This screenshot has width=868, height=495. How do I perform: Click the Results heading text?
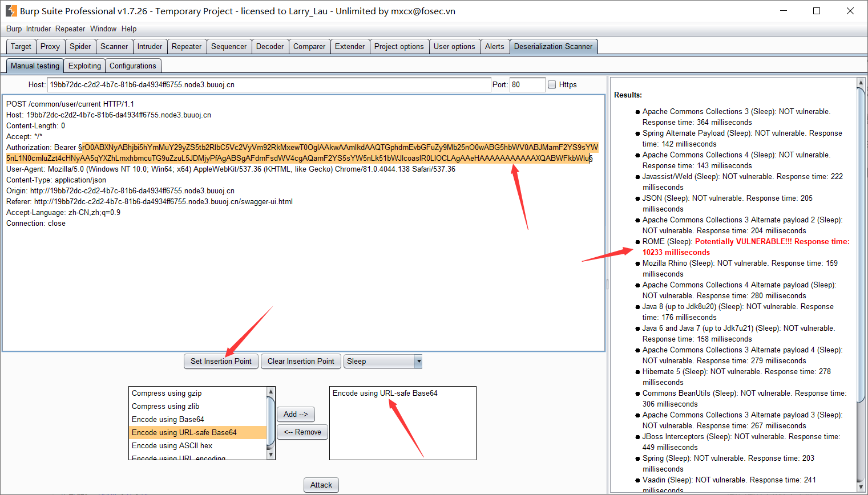coord(628,95)
